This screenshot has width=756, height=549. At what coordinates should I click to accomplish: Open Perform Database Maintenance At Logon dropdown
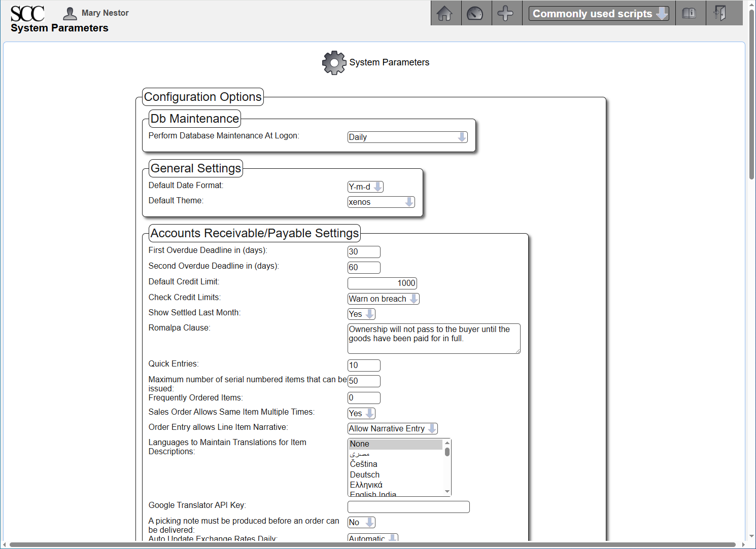tap(407, 137)
